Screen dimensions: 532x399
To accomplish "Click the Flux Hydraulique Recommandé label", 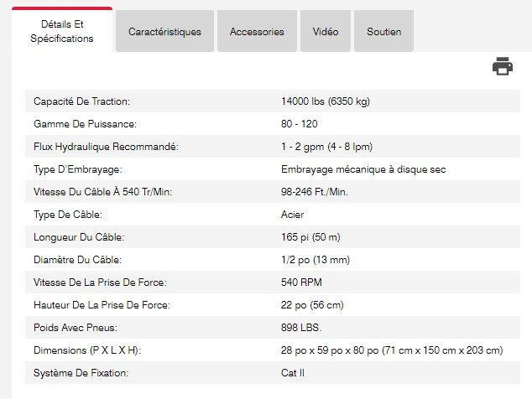I will click(106, 147).
